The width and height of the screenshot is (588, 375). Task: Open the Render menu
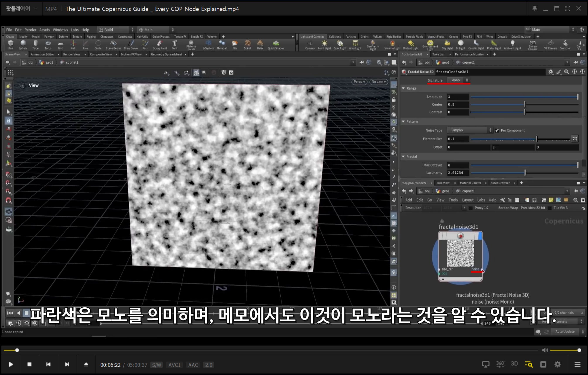[30, 30]
